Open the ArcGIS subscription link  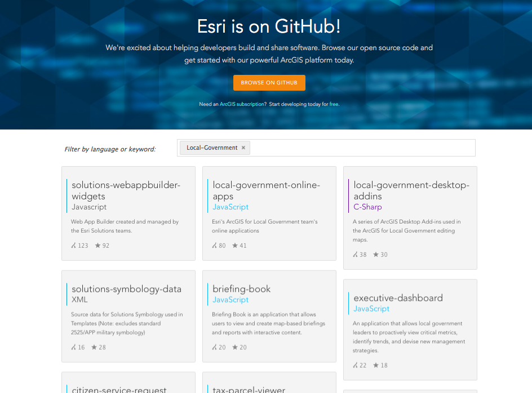pyautogui.click(x=242, y=104)
